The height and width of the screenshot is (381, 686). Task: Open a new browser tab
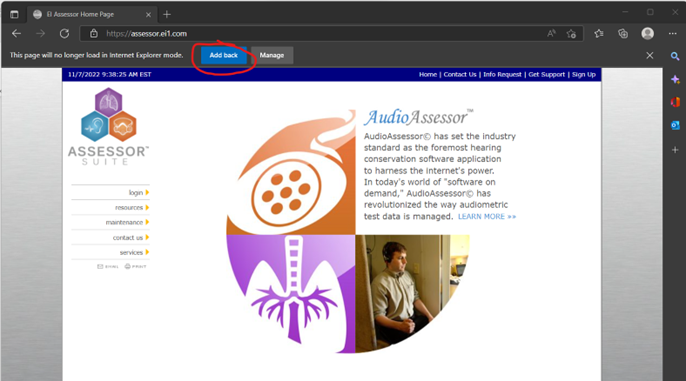167,14
